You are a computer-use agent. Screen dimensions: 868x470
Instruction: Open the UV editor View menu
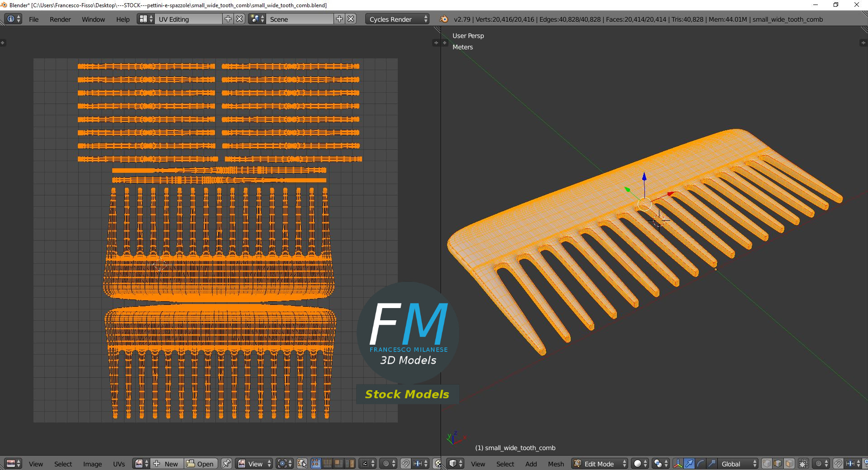(x=36, y=464)
